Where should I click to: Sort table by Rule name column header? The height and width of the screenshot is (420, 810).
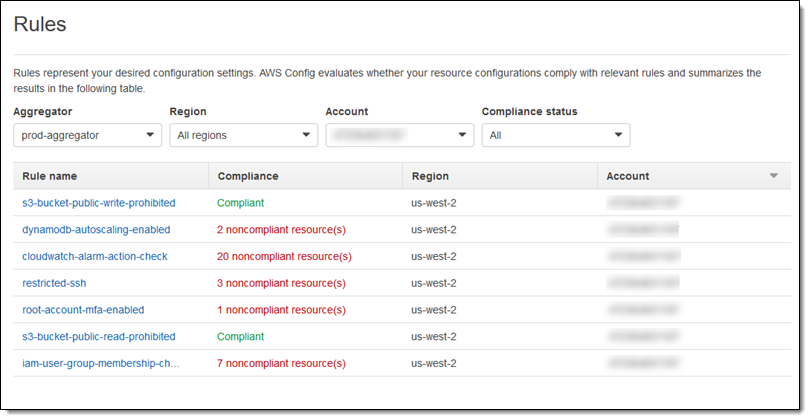(50, 176)
